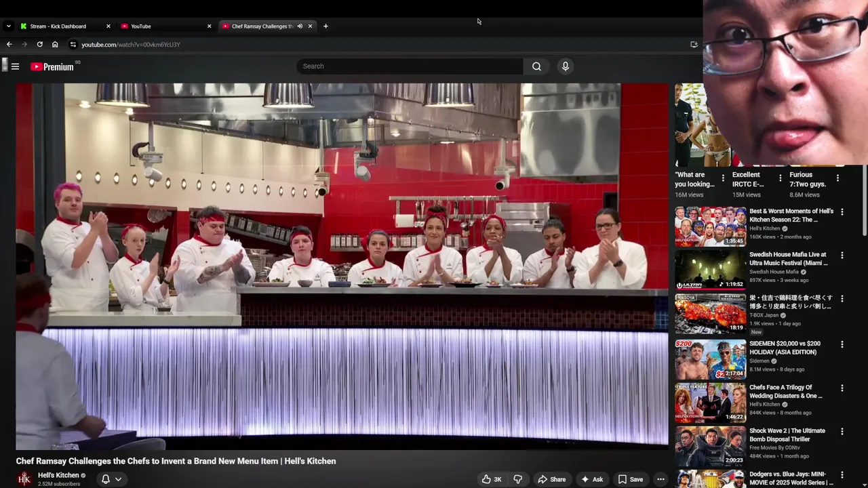Click the '2.52M subscribers' text
The height and width of the screenshot is (488, 868).
pyautogui.click(x=59, y=484)
